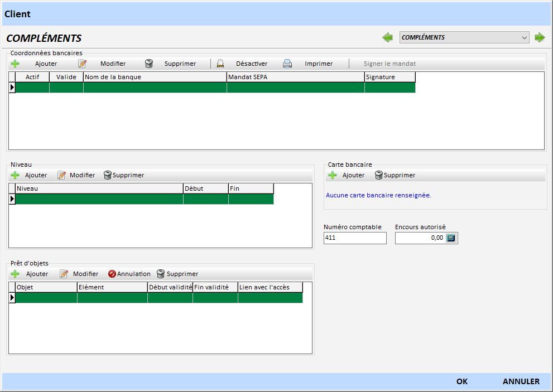Click the Modifier pencil icon for bank details
This screenshot has width=553, height=392.
click(82, 64)
